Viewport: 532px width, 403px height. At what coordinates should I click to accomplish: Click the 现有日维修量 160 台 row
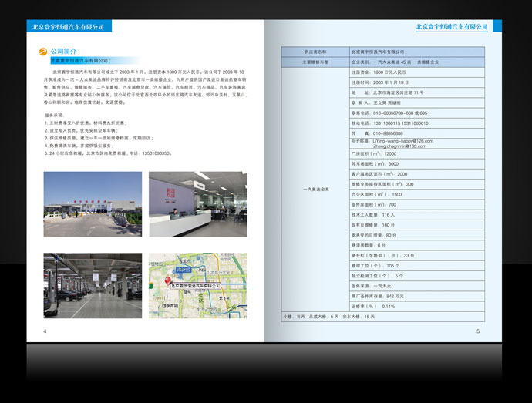pos(417,225)
